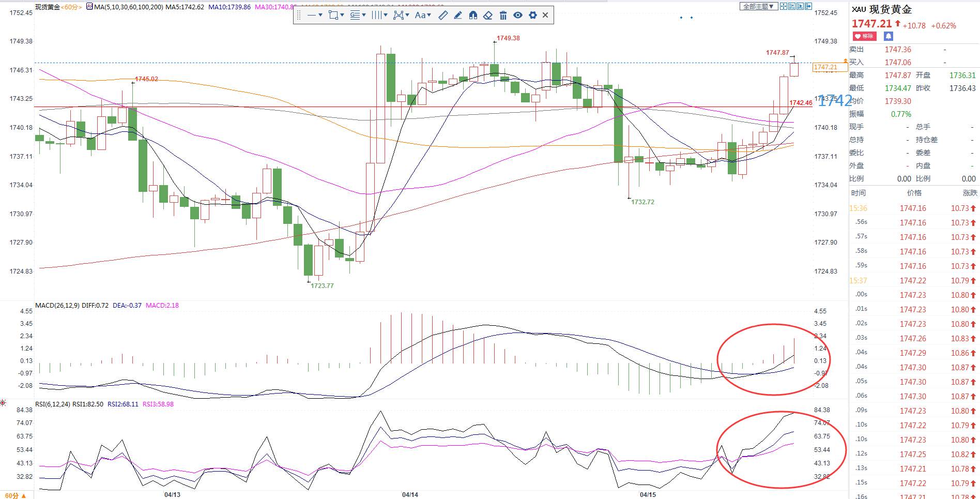The width and height of the screenshot is (980, 499).
Task: Grab the drawing toolbar dotted handle
Action: (x=299, y=16)
